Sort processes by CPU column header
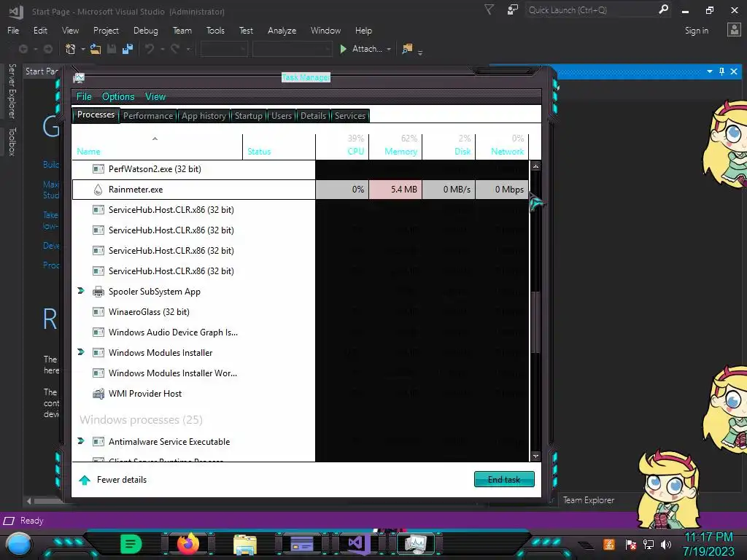 click(343, 145)
